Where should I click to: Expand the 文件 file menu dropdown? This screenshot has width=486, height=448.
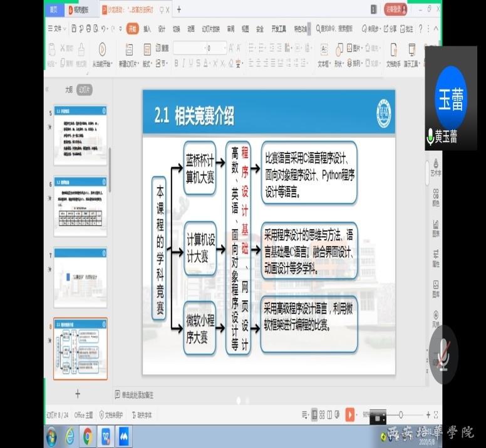pyautogui.click(x=58, y=28)
